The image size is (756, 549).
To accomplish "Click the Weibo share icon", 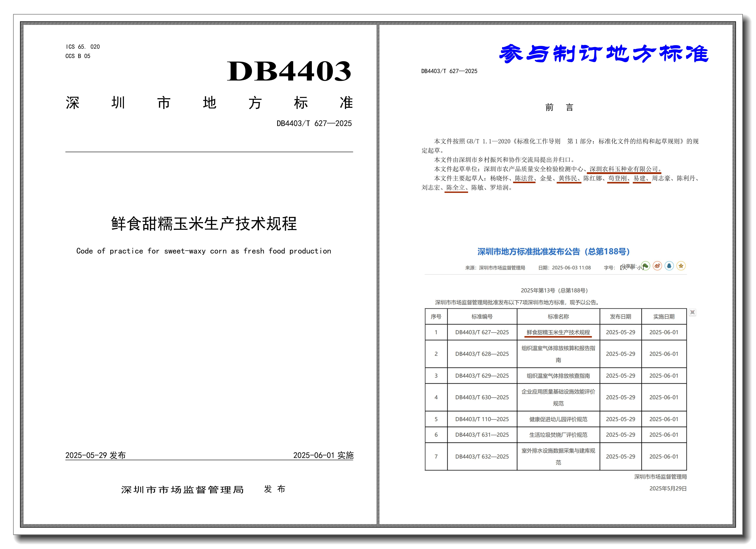I will tap(657, 266).
